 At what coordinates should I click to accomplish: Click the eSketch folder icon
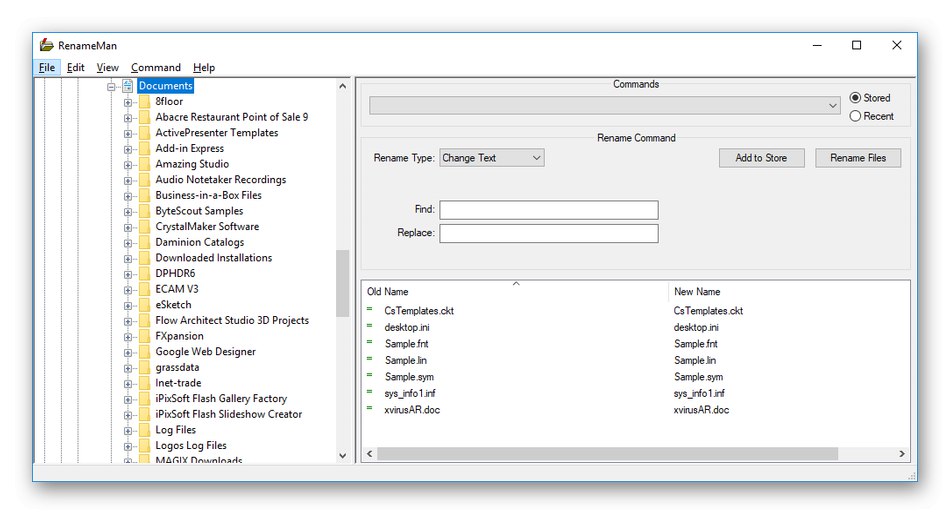(x=144, y=305)
